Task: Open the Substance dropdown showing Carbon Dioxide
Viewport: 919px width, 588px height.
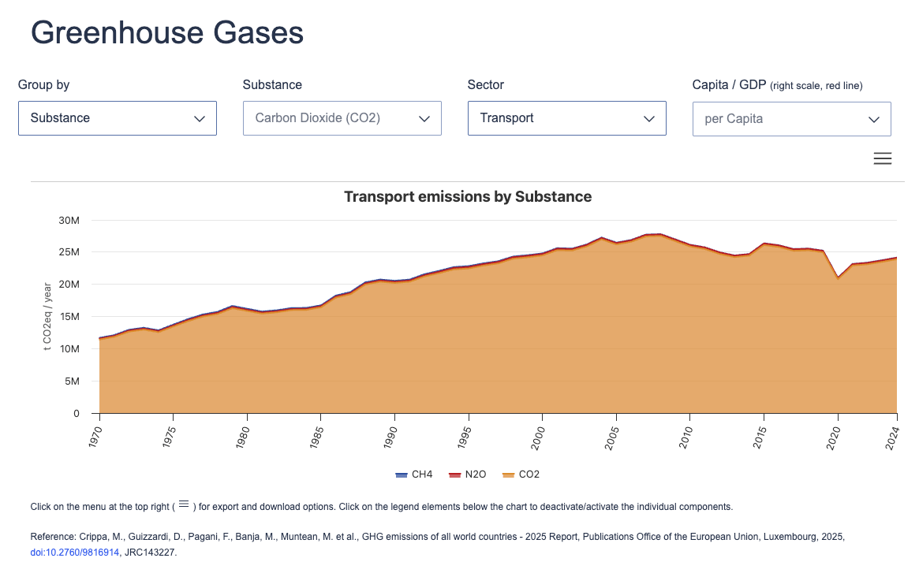Action: (x=342, y=118)
